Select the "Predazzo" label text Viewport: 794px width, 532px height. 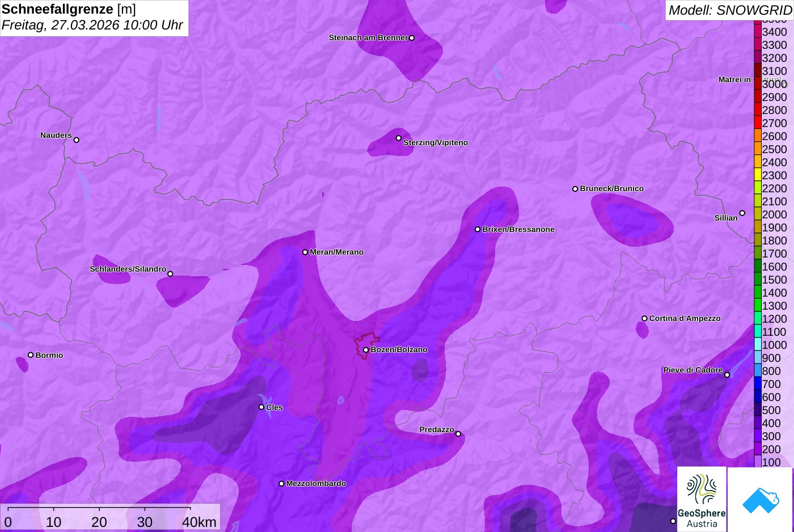click(x=437, y=430)
